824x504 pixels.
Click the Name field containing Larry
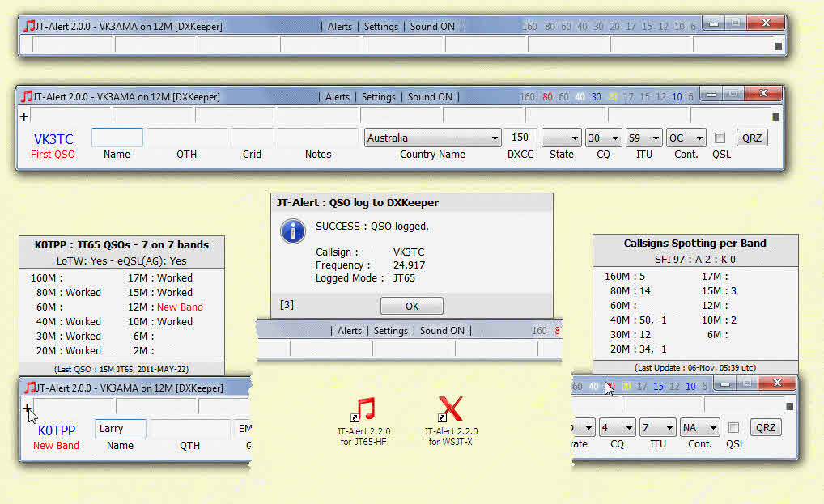point(120,428)
